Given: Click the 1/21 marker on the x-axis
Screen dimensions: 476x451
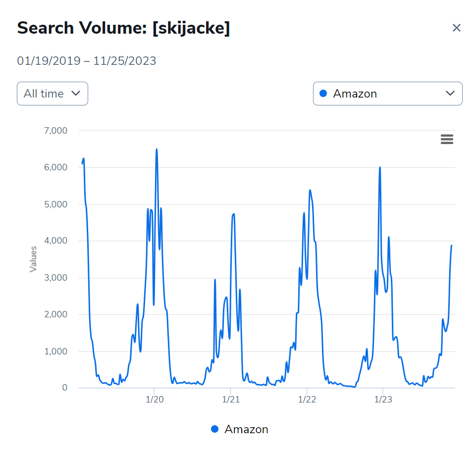Looking at the screenshot, I should pyautogui.click(x=231, y=399).
